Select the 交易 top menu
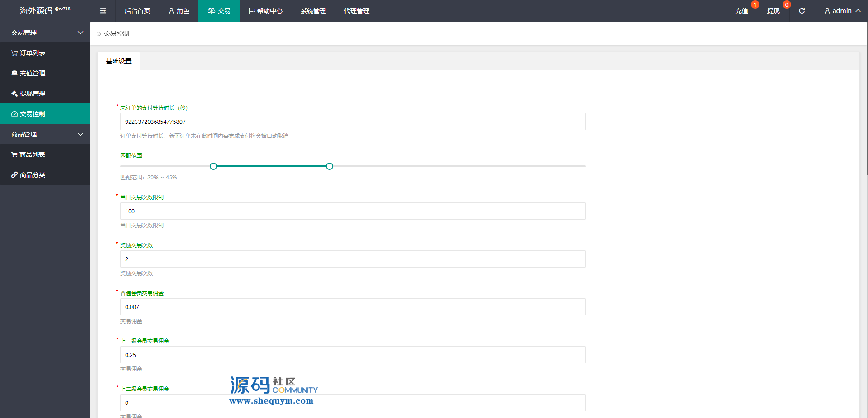This screenshot has height=418, width=868. pos(219,11)
